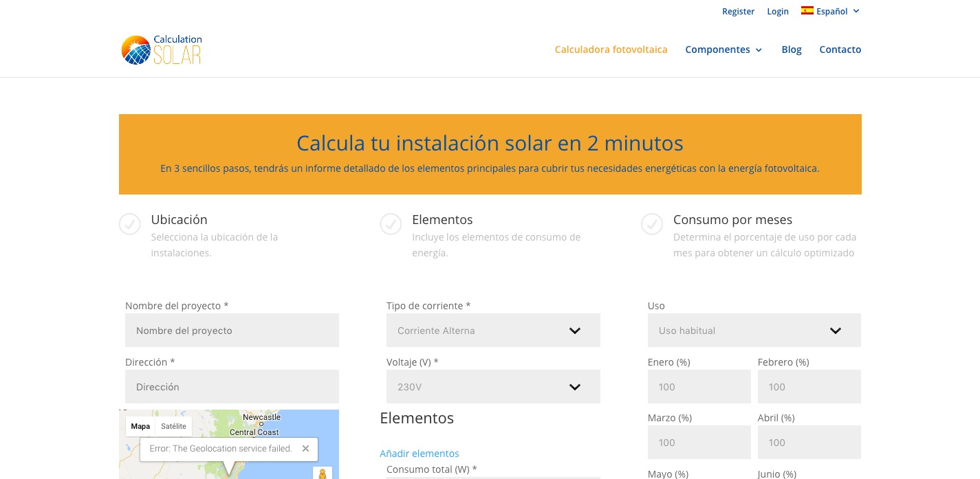Select the Spanish flag language icon
Screen dimensions: 980x479
click(807, 10)
